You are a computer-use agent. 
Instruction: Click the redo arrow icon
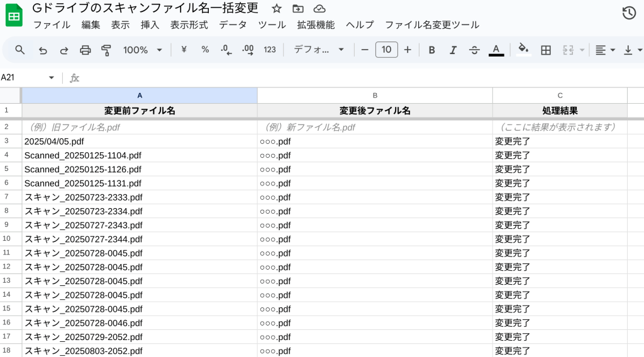64,50
